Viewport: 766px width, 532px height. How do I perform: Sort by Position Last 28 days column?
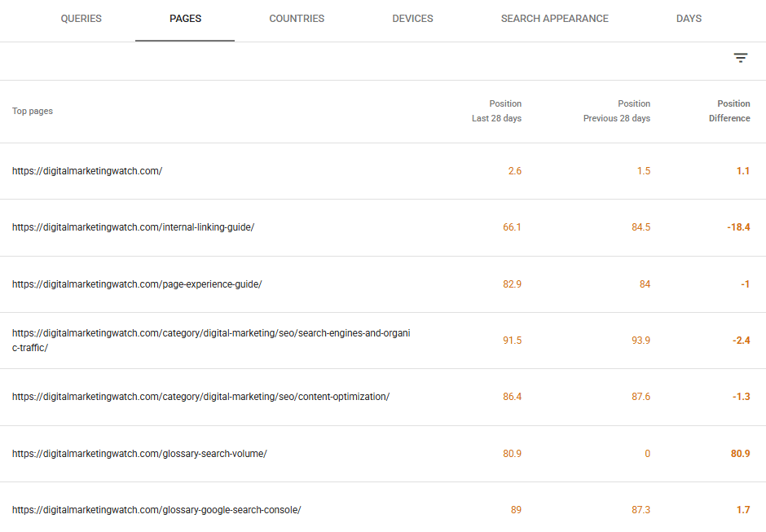point(496,111)
